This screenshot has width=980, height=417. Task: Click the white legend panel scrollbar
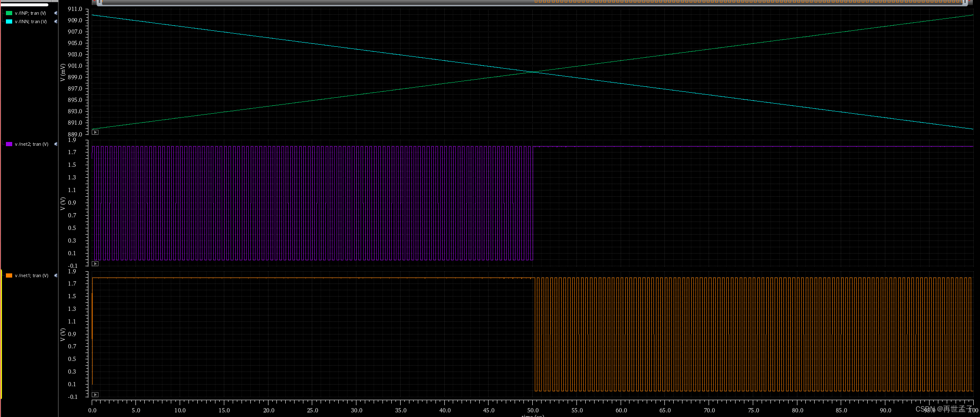[x=24, y=5]
